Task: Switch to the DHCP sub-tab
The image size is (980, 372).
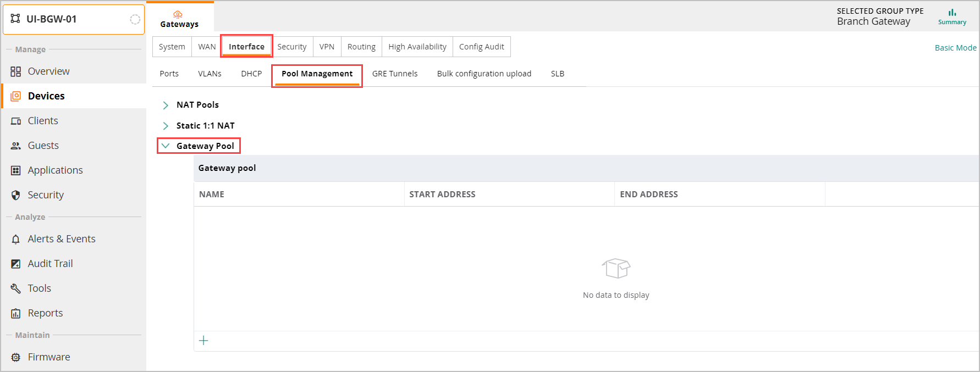Action: pyautogui.click(x=251, y=74)
